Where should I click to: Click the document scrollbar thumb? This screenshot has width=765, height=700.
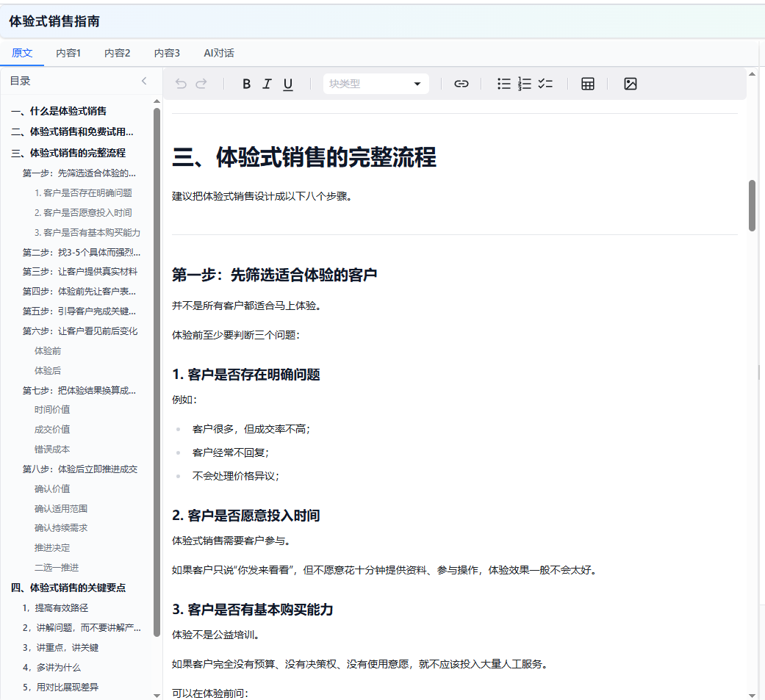tap(752, 206)
